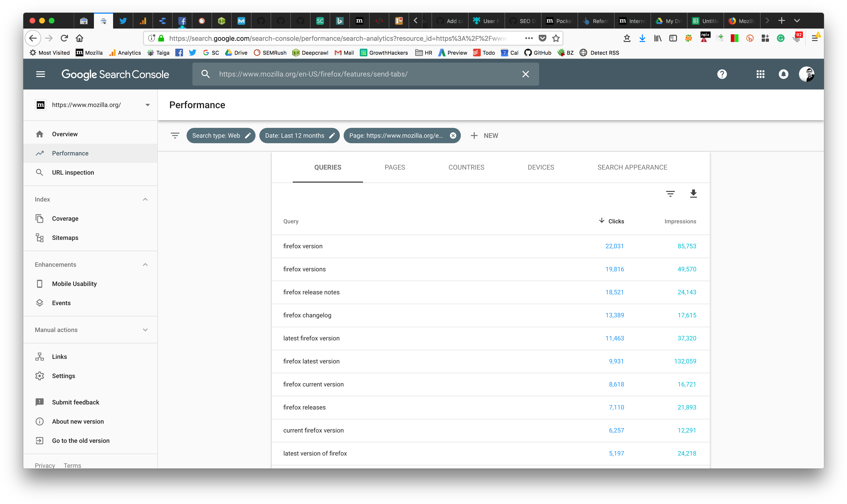Image resolution: width=847 pixels, height=504 pixels.
Task: Open the table rows filter icon
Action: coord(670,194)
